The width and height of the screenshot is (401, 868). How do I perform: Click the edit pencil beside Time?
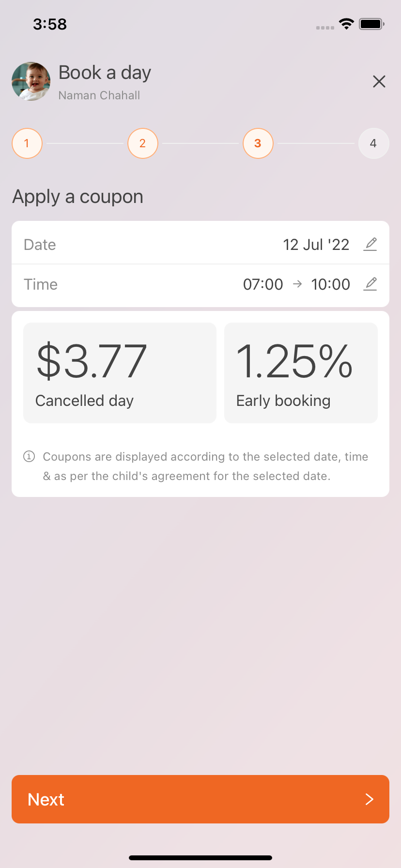pyautogui.click(x=370, y=284)
